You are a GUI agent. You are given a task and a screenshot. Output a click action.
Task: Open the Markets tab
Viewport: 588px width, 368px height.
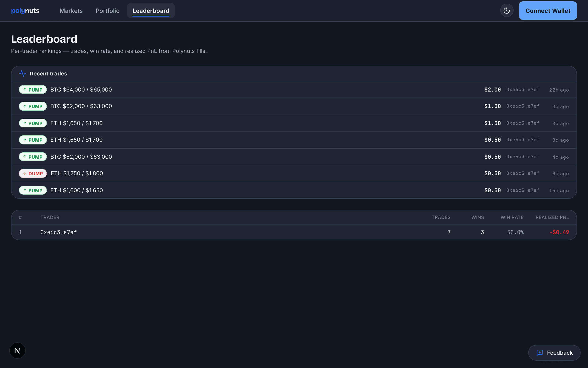pos(71,11)
